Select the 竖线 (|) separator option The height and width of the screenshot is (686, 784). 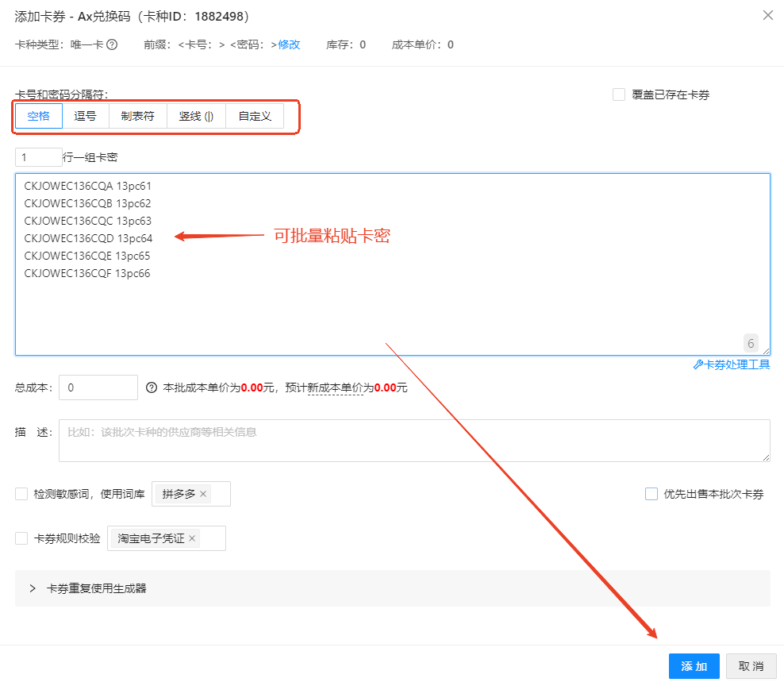click(196, 116)
